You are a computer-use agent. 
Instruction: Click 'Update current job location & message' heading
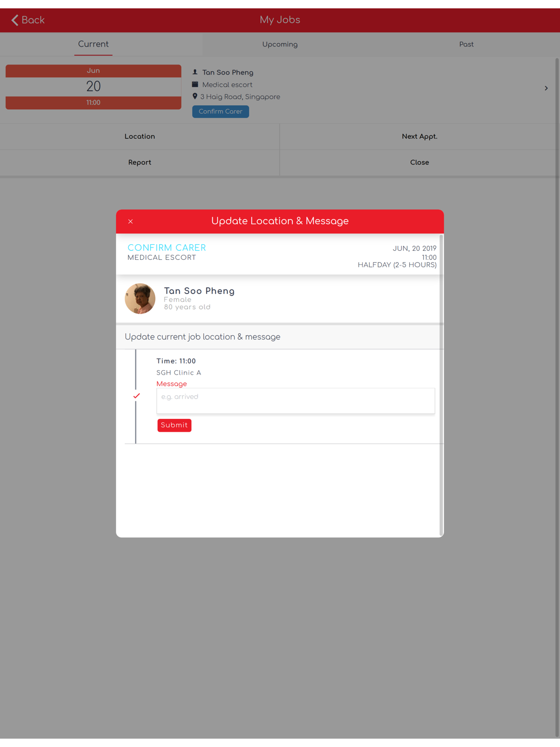click(203, 337)
